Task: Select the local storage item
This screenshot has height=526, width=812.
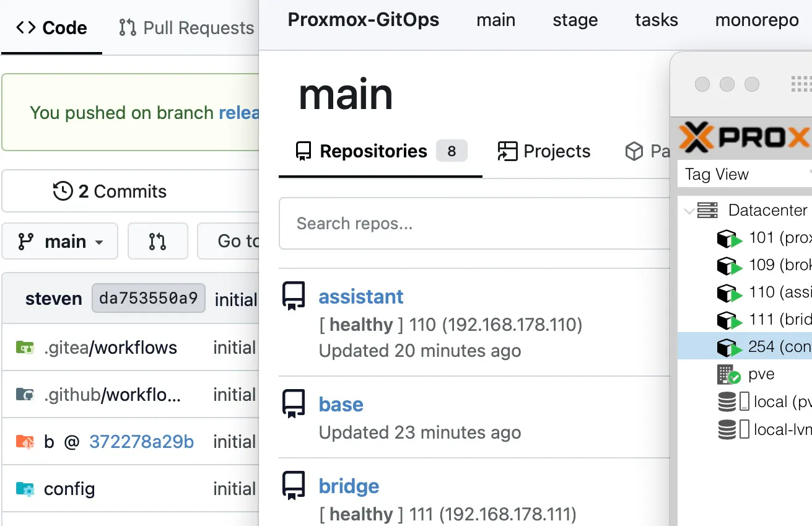Action: [x=764, y=401]
